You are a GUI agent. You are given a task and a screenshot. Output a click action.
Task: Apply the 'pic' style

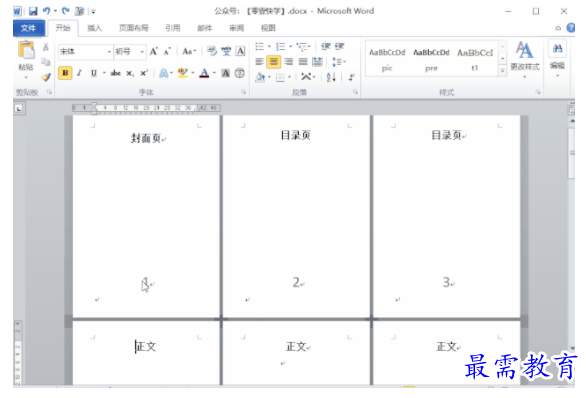387,59
